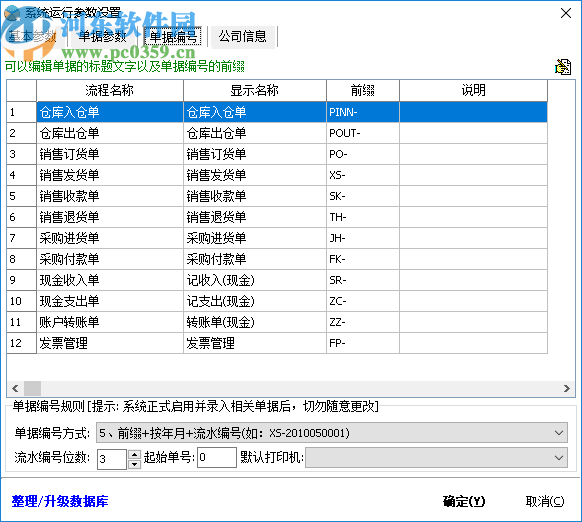The width and height of the screenshot is (582, 522).
Task: Click the PO- prefix cell
Action: click(x=363, y=154)
